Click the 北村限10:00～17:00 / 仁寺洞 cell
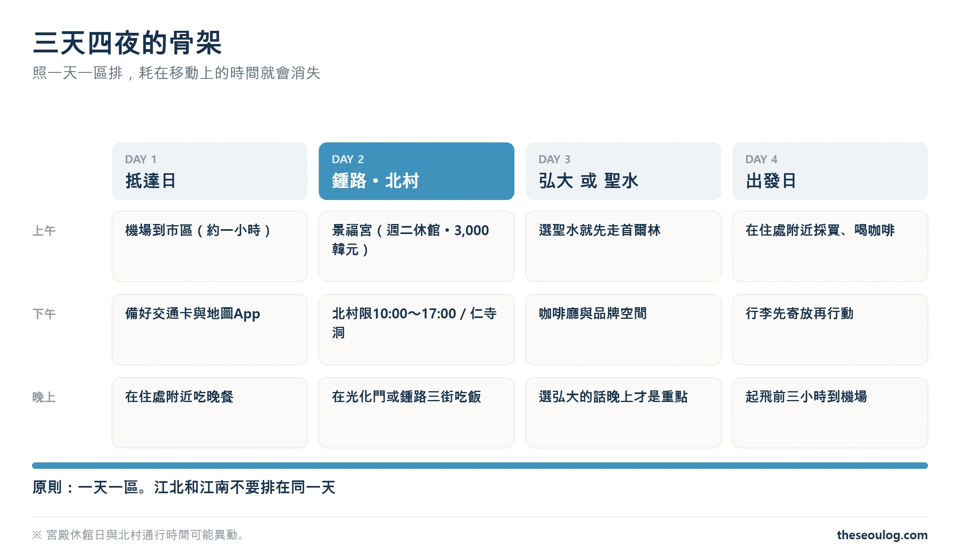 (416, 330)
